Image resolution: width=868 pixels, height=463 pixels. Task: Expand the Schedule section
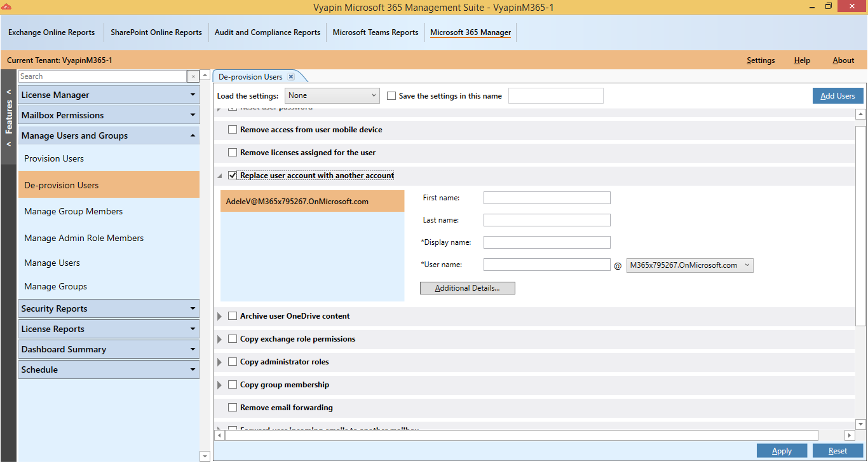coord(109,370)
